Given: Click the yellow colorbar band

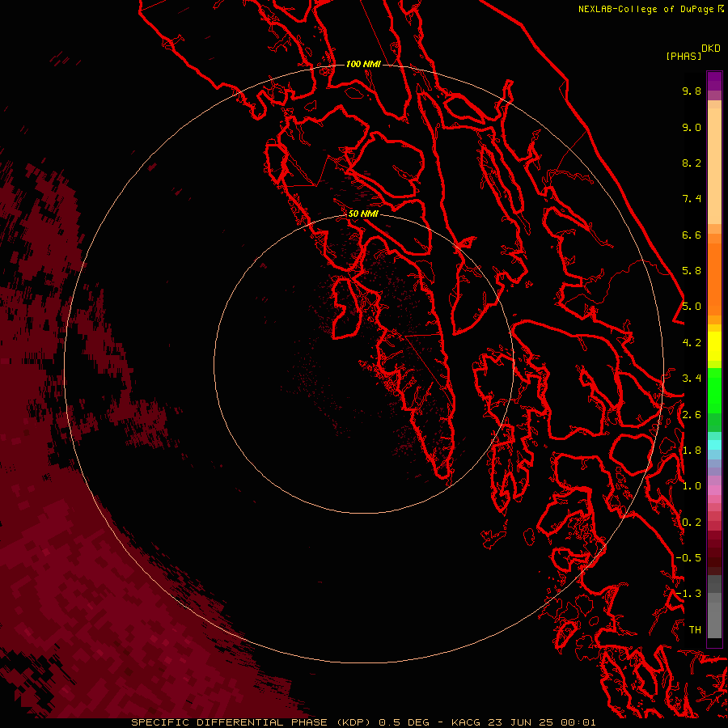Looking at the screenshot, I should click(x=714, y=346).
